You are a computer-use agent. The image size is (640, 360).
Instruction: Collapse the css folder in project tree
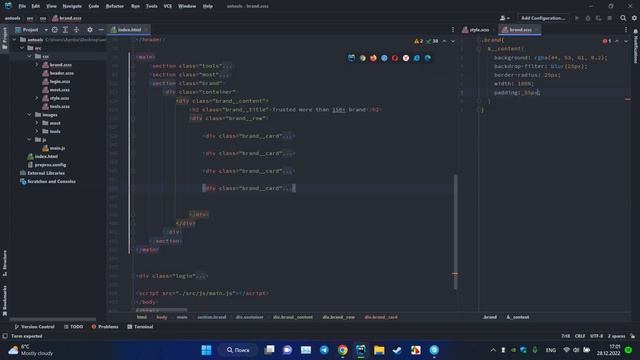(29, 56)
